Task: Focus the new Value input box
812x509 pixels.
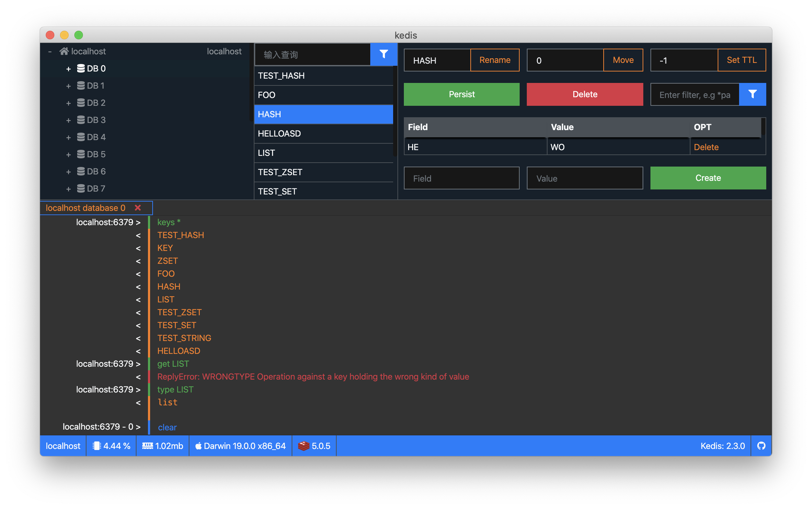Action: click(585, 178)
